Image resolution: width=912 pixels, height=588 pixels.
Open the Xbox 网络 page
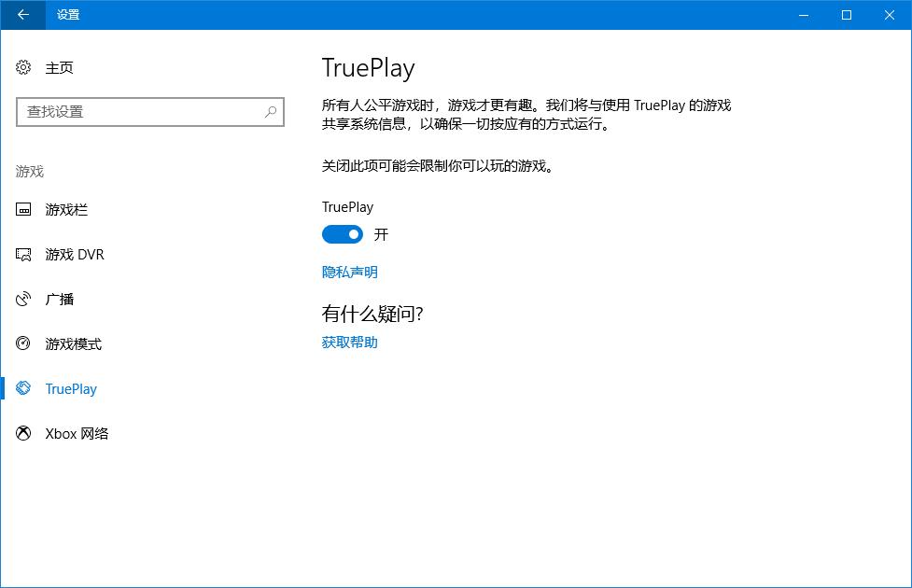(77, 433)
